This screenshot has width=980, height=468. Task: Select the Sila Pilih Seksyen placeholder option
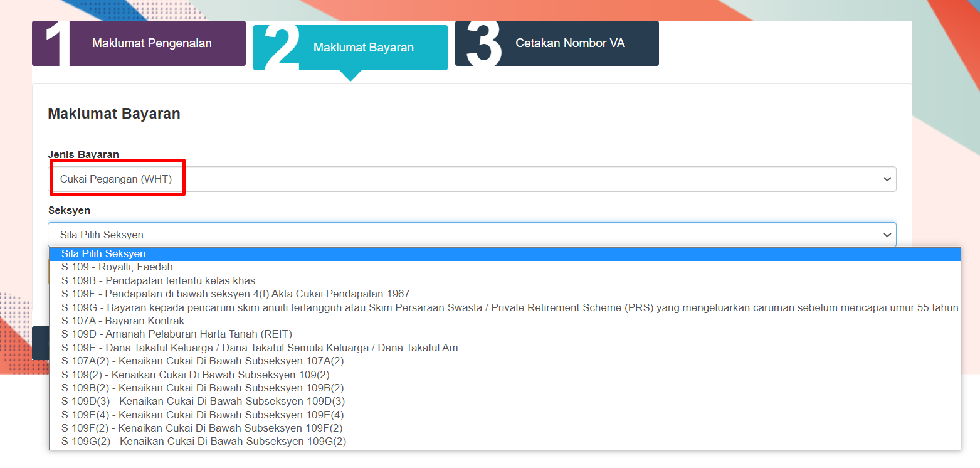click(x=103, y=254)
